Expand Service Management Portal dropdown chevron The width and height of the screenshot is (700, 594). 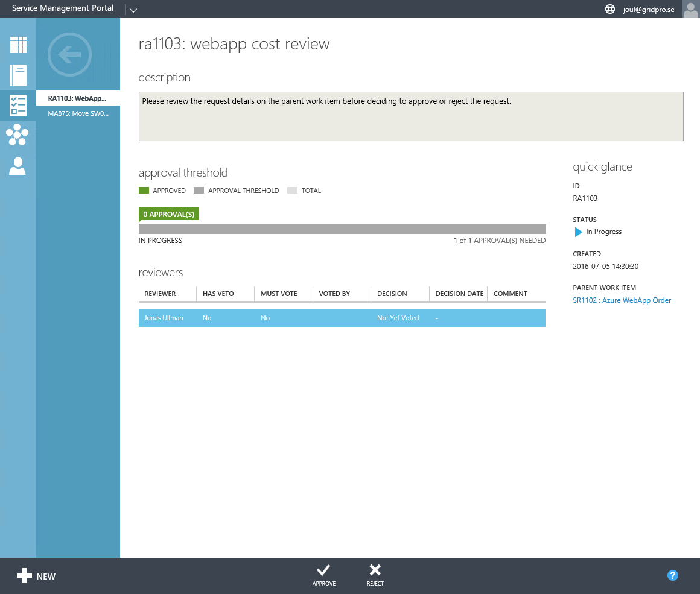pyautogui.click(x=133, y=10)
